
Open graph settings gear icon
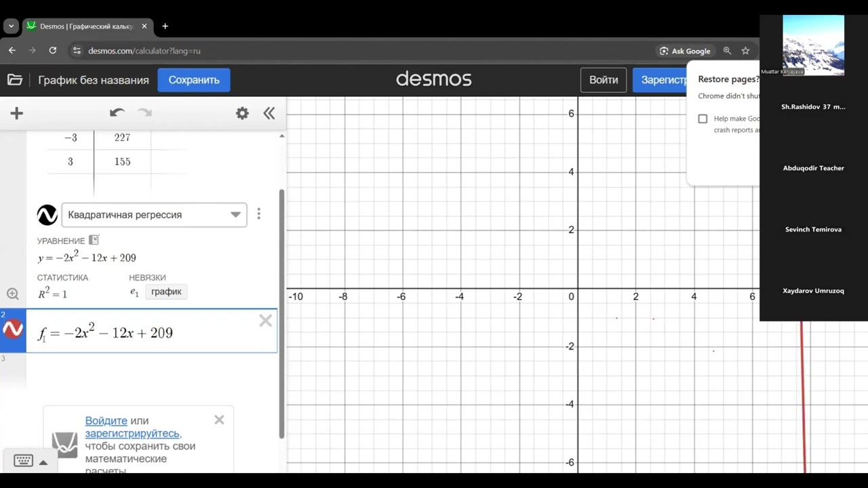pyautogui.click(x=242, y=113)
